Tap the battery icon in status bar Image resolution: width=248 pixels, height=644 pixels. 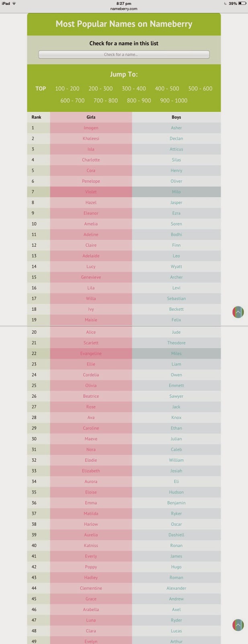pos(242,4)
